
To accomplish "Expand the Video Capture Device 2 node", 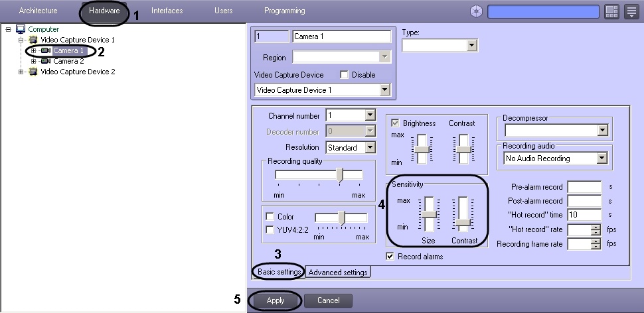I will [x=21, y=72].
